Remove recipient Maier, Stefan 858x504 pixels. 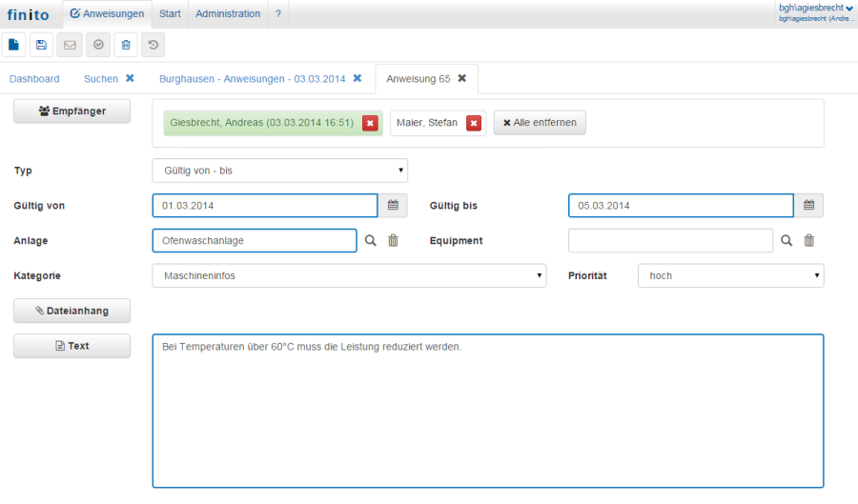(473, 123)
